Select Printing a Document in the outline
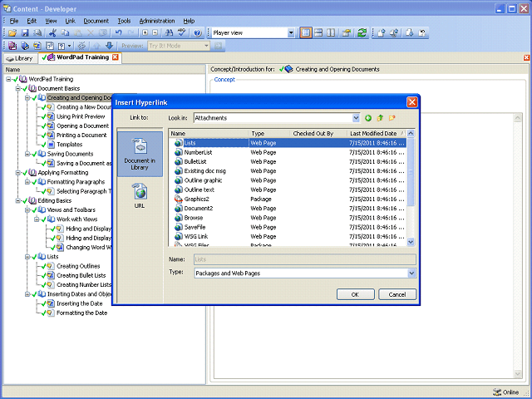This screenshot has width=532, height=399. pos(81,135)
